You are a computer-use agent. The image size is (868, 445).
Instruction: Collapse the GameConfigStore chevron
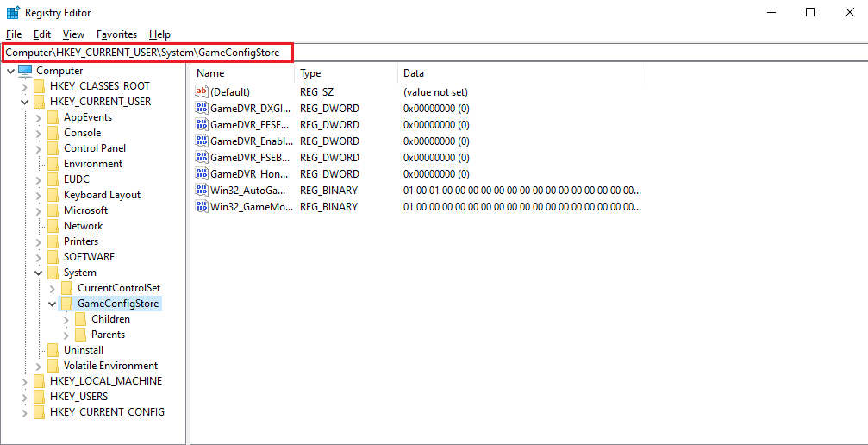point(52,304)
